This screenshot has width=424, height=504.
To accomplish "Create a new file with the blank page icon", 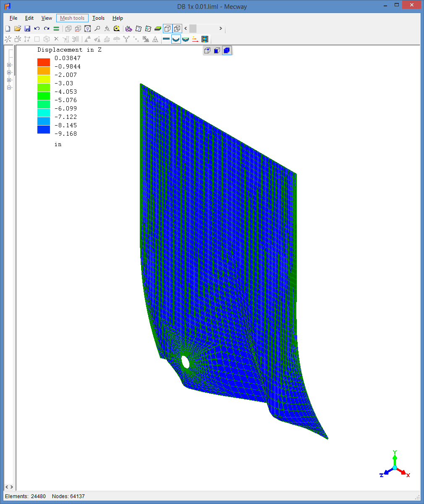I will point(8,29).
